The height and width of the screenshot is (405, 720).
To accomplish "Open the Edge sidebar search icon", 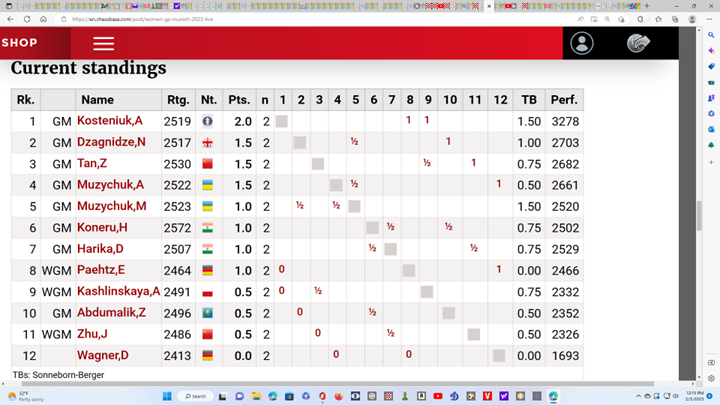I will 711,35.
